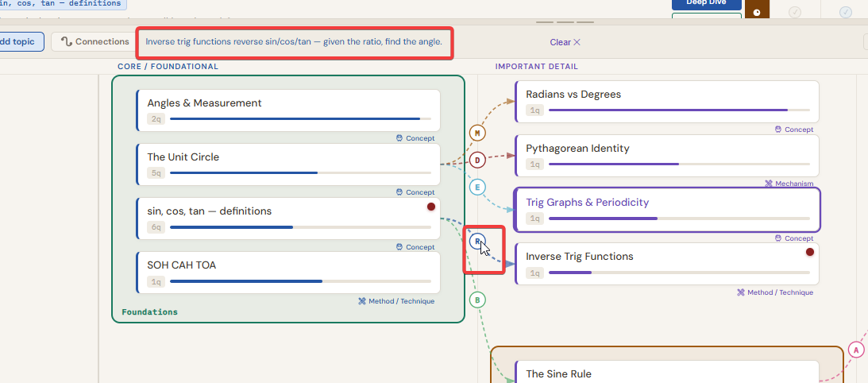Open Trig Graphs & Periodicity topic
868x383 pixels.
click(666, 209)
